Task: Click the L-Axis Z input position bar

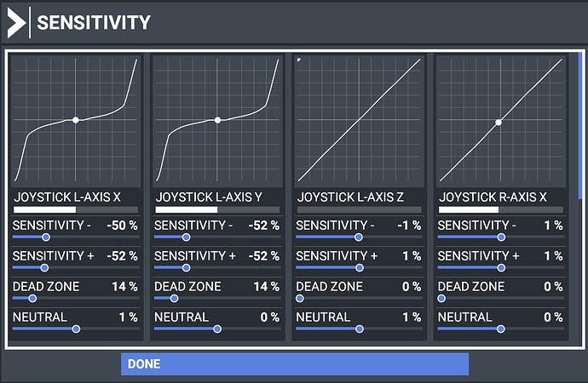Action: (x=360, y=209)
